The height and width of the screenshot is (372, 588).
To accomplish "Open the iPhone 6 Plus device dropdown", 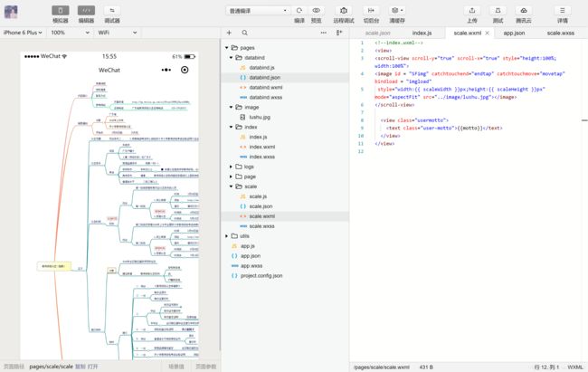I will click(23, 33).
